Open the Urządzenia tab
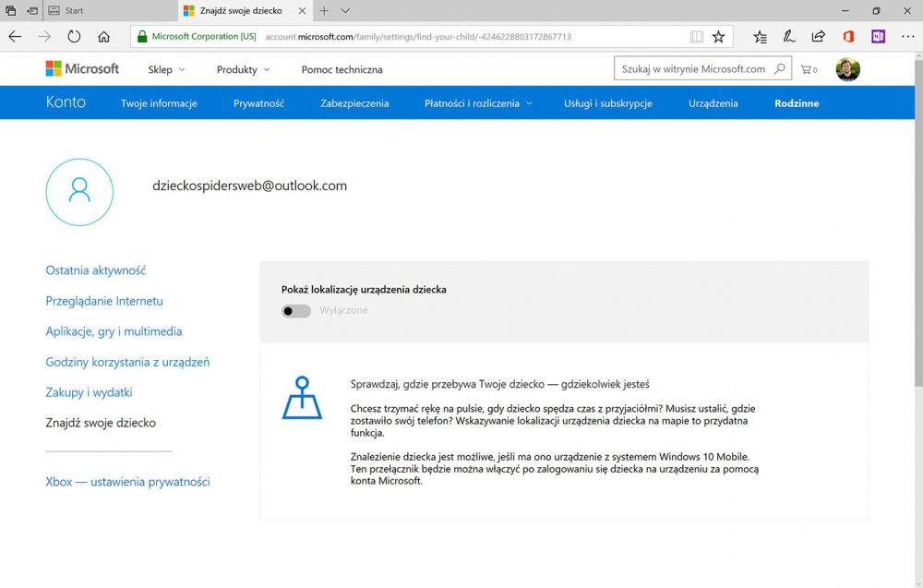923x588 pixels. [713, 103]
